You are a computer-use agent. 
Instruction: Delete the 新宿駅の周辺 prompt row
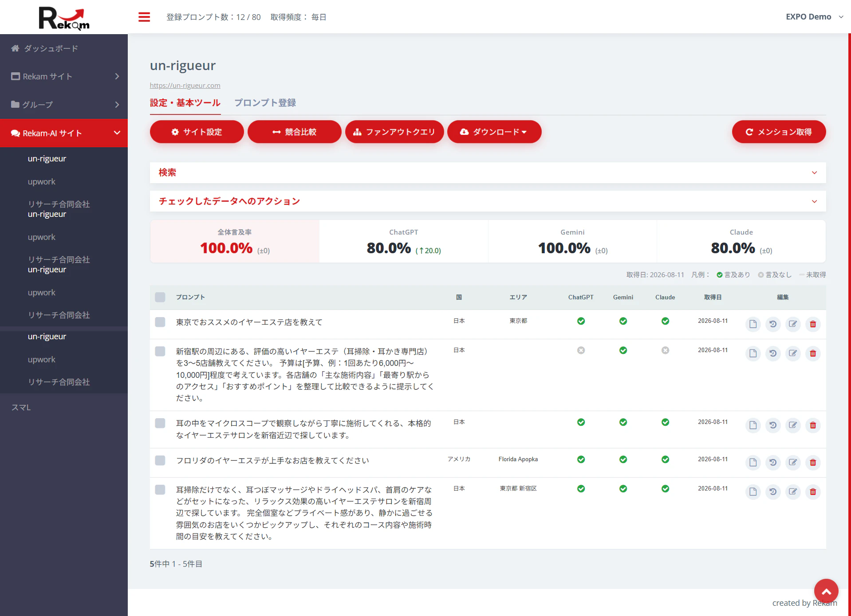[813, 353]
